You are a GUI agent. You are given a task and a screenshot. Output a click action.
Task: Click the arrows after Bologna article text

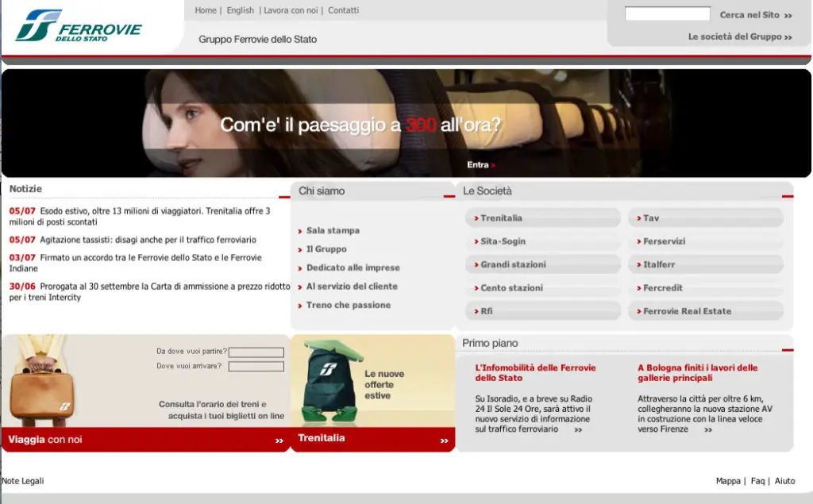click(x=708, y=430)
